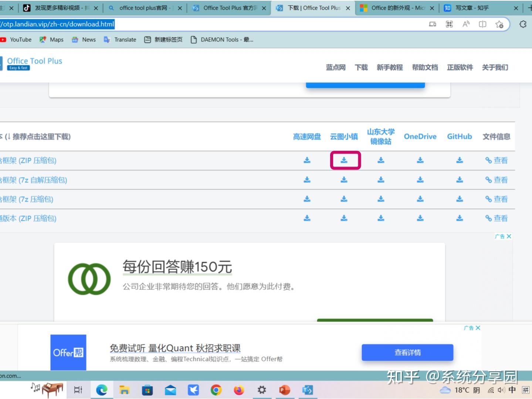Open the YouTube bookmark
The height and width of the screenshot is (399, 532).
[16, 40]
